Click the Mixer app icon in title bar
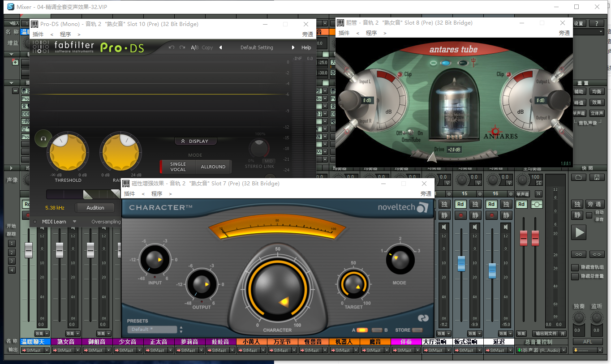 [x=10, y=7]
